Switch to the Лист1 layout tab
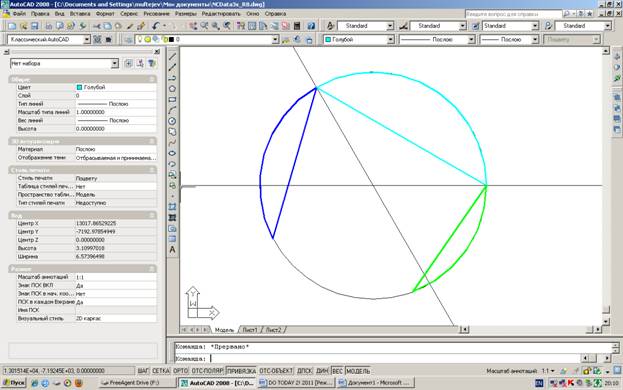Image resolution: width=623 pixels, height=390 pixels. [x=250, y=330]
